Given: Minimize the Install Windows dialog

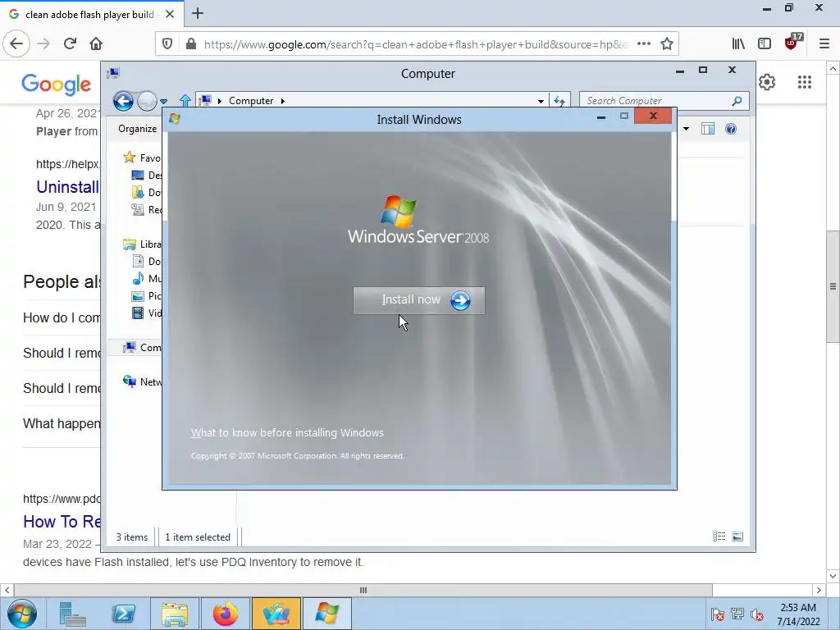Looking at the screenshot, I should (x=601, y=116).
